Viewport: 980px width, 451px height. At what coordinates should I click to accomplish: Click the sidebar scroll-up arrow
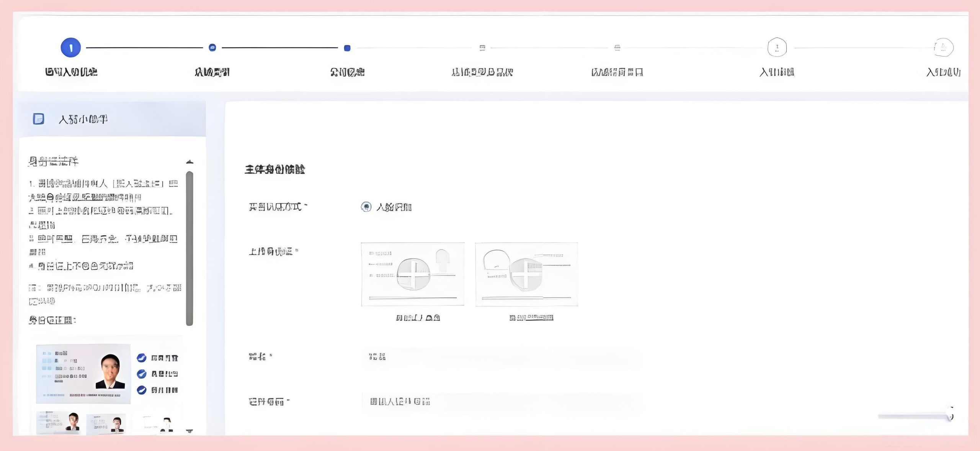point(189,162)
